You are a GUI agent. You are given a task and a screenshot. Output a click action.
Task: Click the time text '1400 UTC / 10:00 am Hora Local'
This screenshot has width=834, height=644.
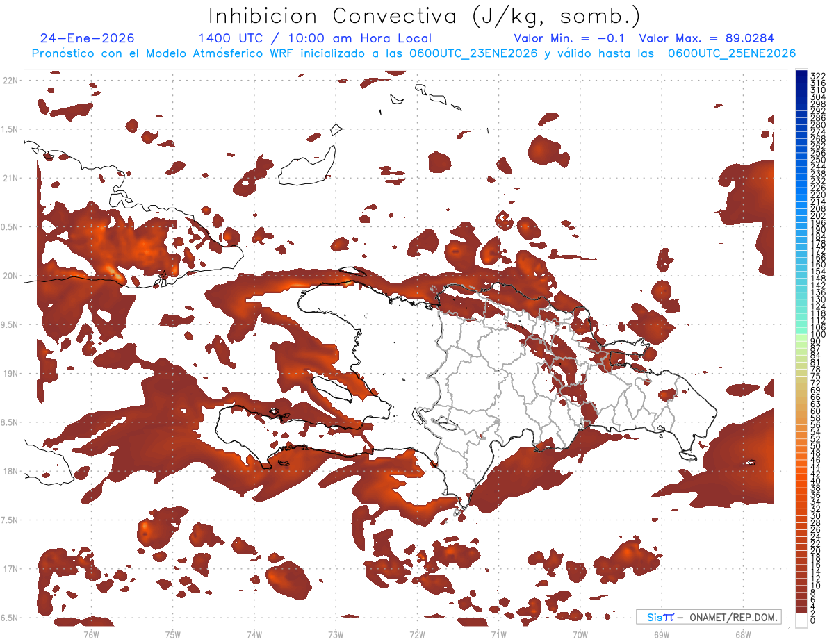(315, 39)
